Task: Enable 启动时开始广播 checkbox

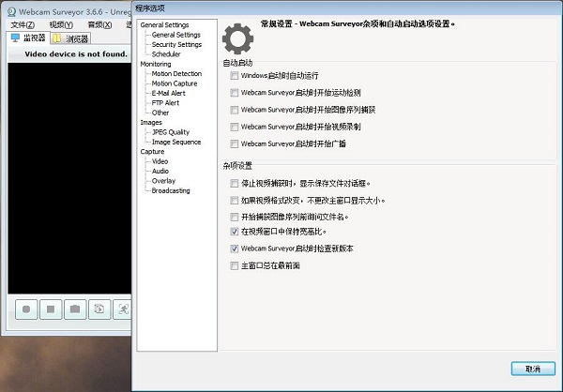Action: 234,143
